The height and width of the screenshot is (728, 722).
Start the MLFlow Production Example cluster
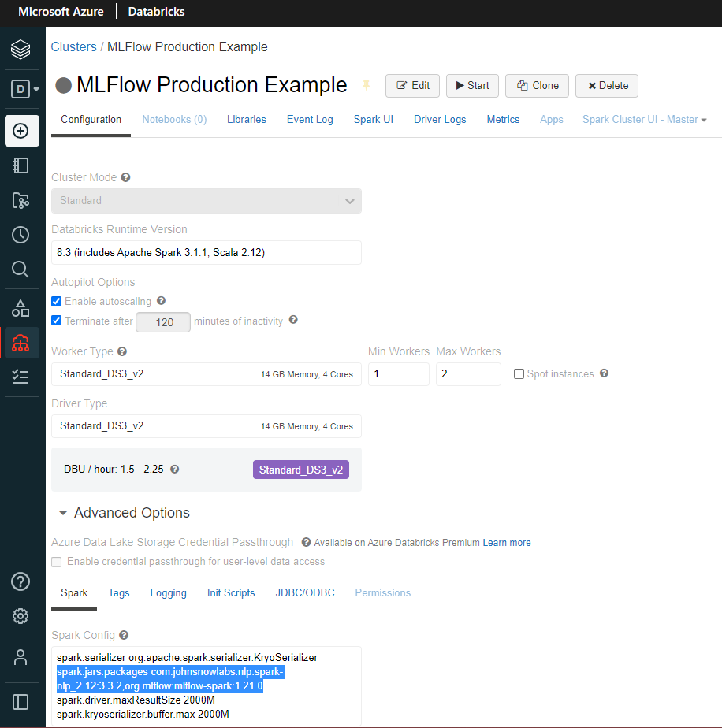pyautogui.click(x=472, y=86)
